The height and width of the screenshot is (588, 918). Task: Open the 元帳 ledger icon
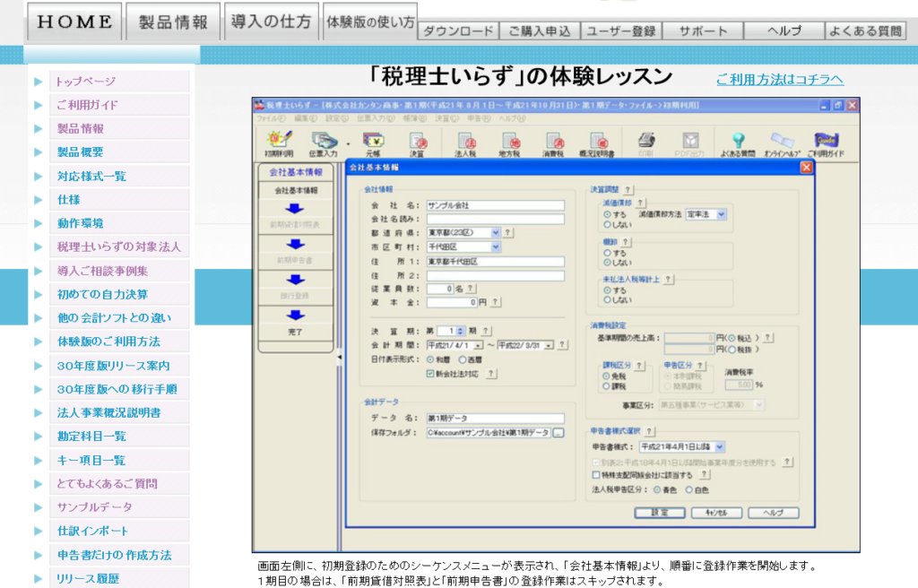[x=373, y=144]
